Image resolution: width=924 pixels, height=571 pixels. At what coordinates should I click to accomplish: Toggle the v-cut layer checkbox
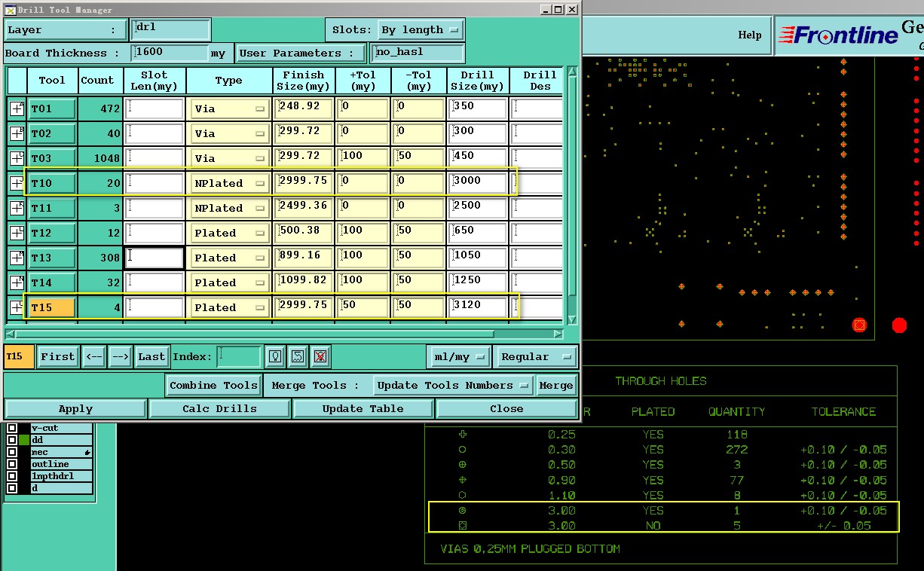click(x=12, y=428)
